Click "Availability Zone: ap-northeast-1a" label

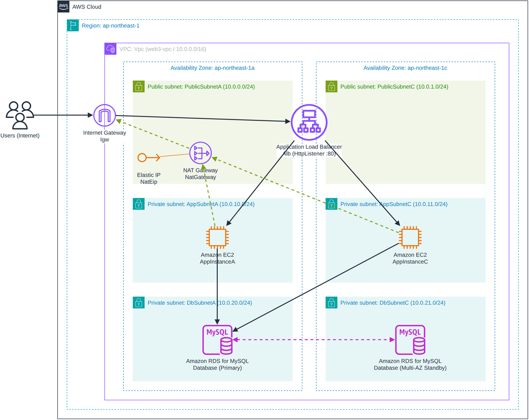tap(213, 68)
